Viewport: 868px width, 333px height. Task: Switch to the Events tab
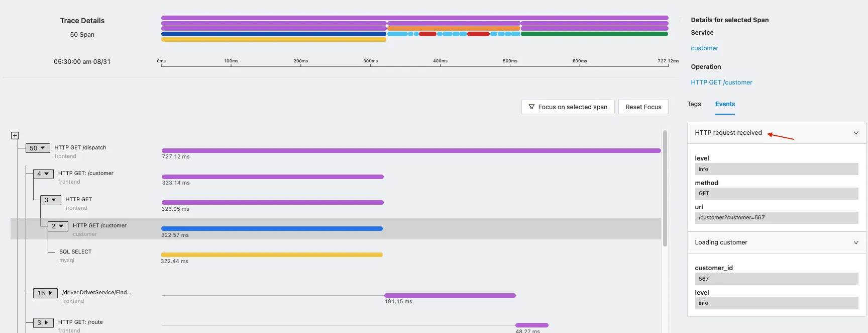(x=725, y=104)
